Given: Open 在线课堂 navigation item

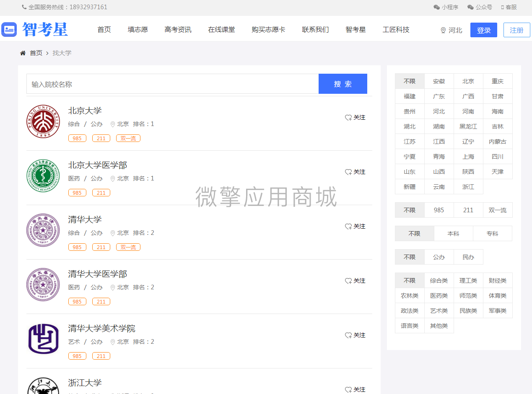Looking at the screenshot, I should (222, 30).
